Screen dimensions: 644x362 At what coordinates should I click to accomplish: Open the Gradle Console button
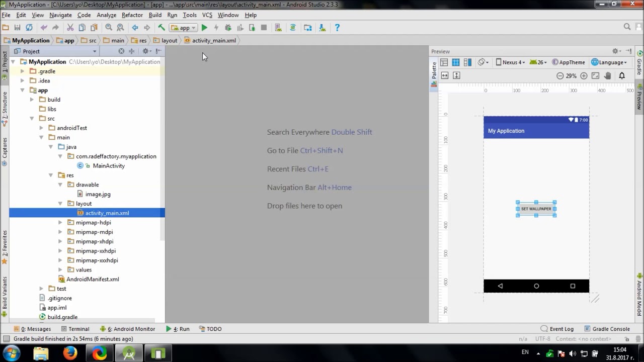(606, 329)
